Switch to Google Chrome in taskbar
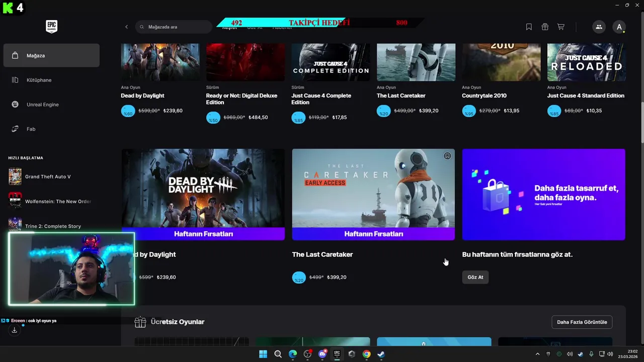Viewport: 644px width, 362px height. point(367,354)
